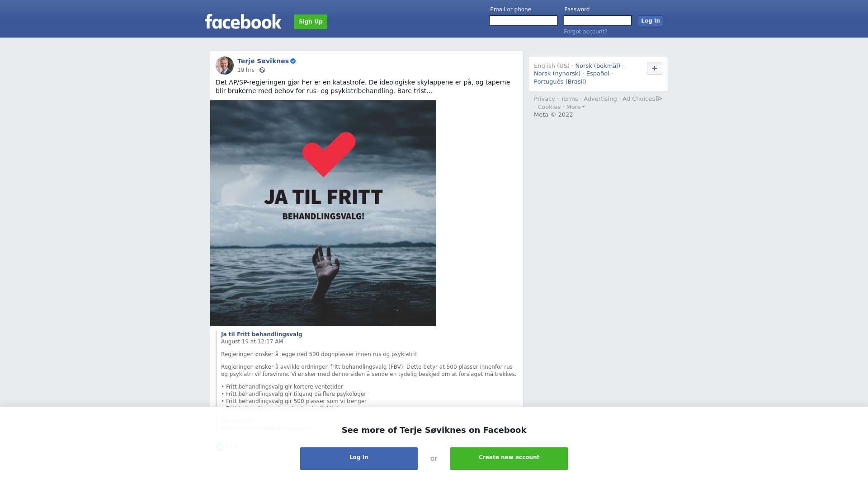
Task: Select Português (Brasil) language
Action: [x=560, y=82]
